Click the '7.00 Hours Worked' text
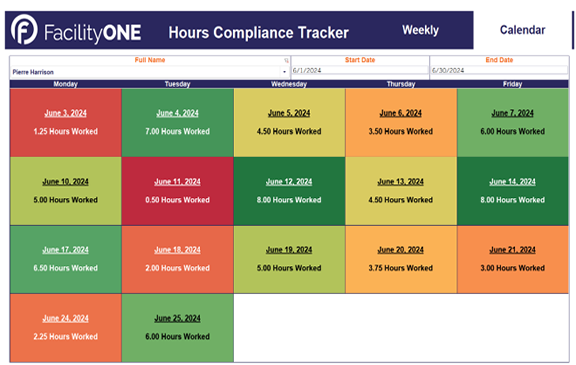576x365 pixels. pos(177,131)
